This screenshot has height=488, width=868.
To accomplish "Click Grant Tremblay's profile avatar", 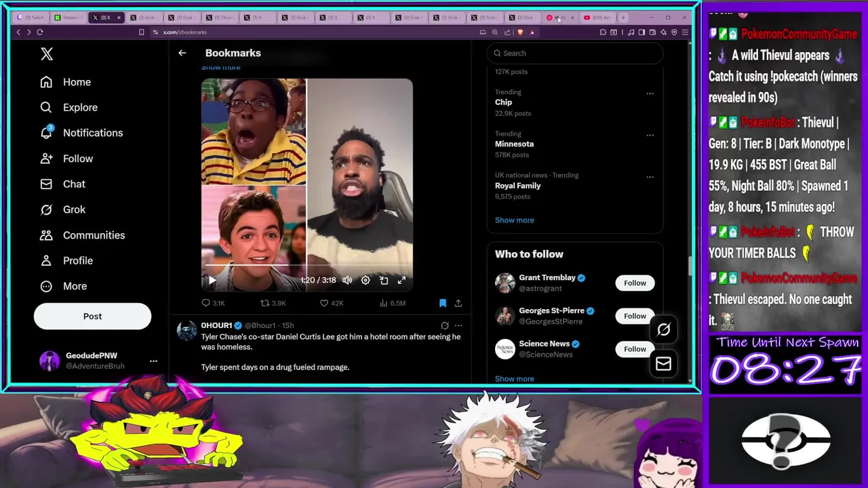I will (505, 283).
